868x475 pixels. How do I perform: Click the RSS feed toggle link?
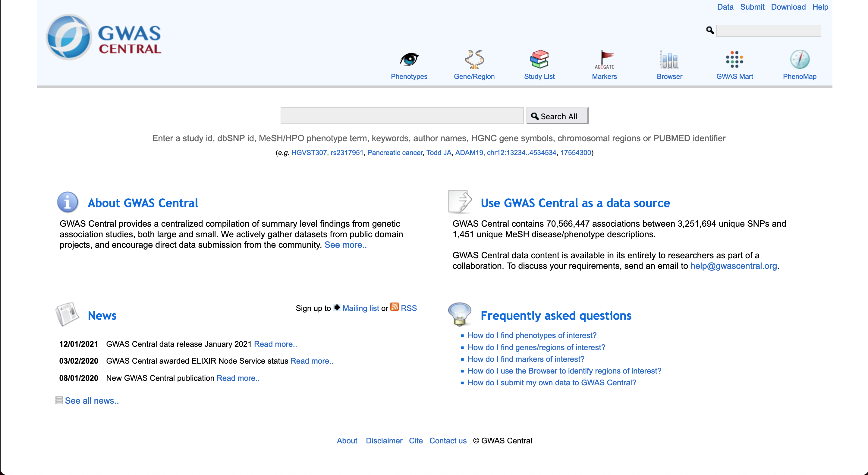409,307
